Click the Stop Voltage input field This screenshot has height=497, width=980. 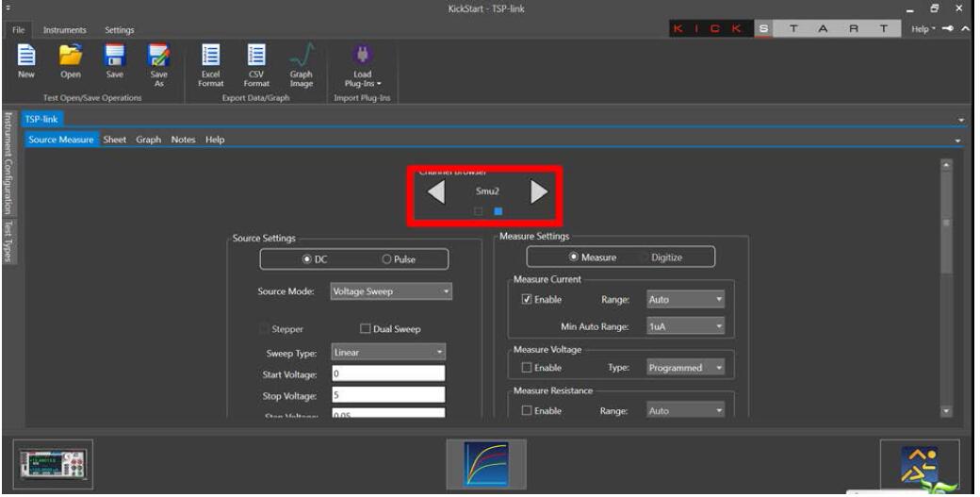coord(386,394)
